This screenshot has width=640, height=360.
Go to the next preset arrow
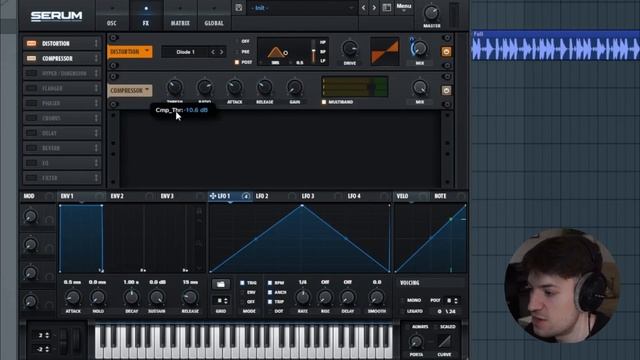click(x=374, y=8)
